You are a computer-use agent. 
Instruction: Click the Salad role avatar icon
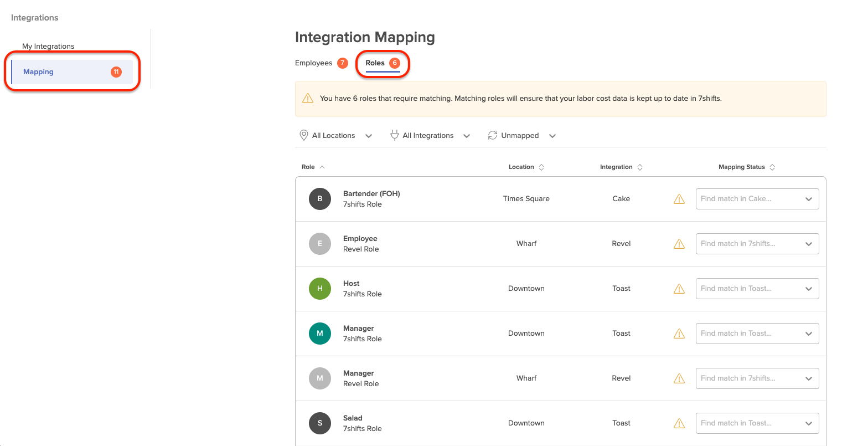click(x=319, y=423)
